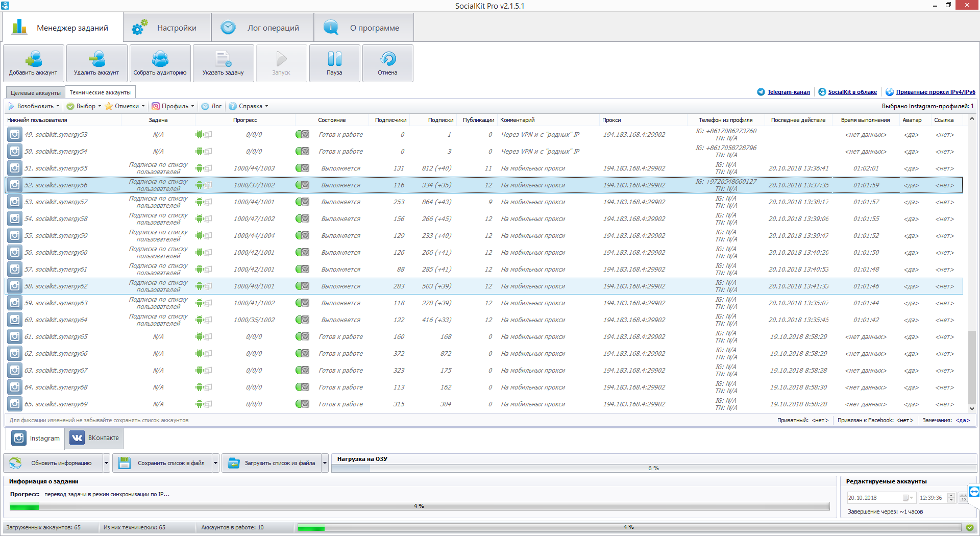980x536 pixels.
Task: Switch to Технические аккаунты tab
Action: point(100,93)
